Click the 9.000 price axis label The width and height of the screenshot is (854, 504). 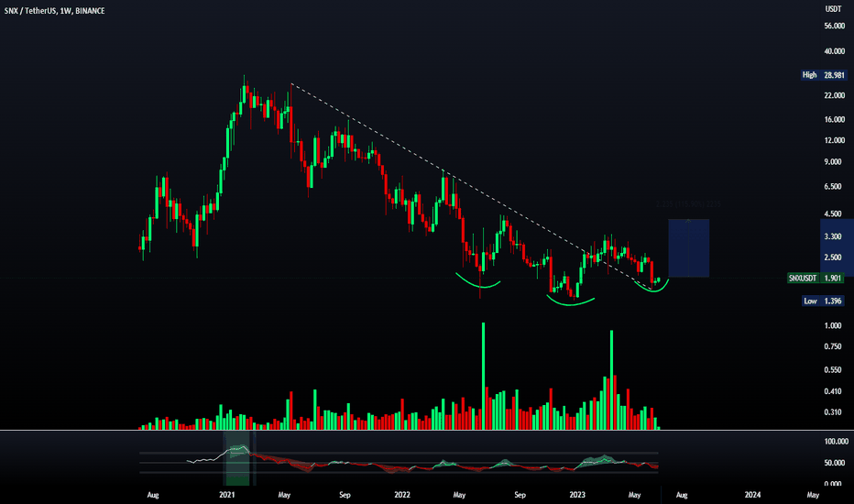(833, 161)
